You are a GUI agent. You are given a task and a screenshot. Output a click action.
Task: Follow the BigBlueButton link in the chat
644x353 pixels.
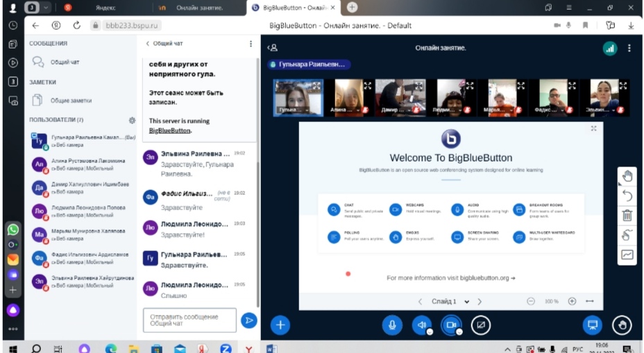coord(170,130)
